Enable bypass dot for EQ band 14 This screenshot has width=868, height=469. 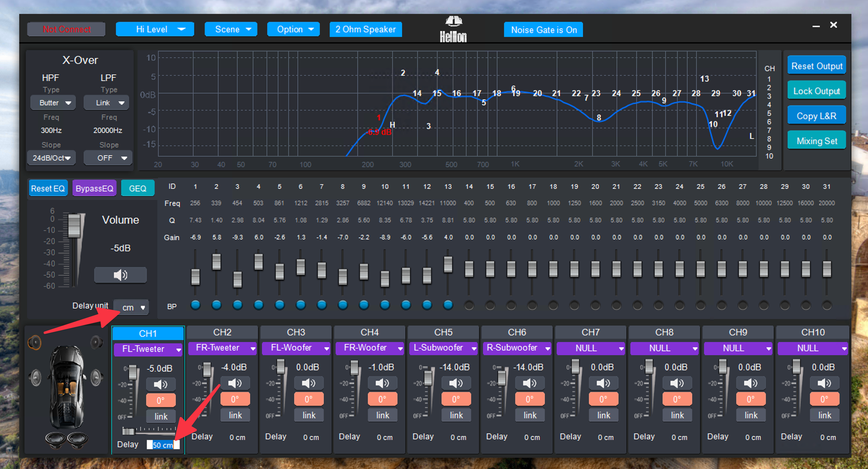click(469, 305)
